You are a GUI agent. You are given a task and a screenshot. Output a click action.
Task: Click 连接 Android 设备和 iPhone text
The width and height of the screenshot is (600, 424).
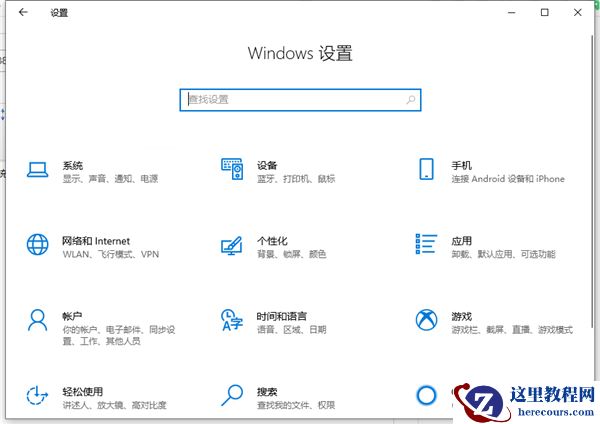click(x=508, y=179)
